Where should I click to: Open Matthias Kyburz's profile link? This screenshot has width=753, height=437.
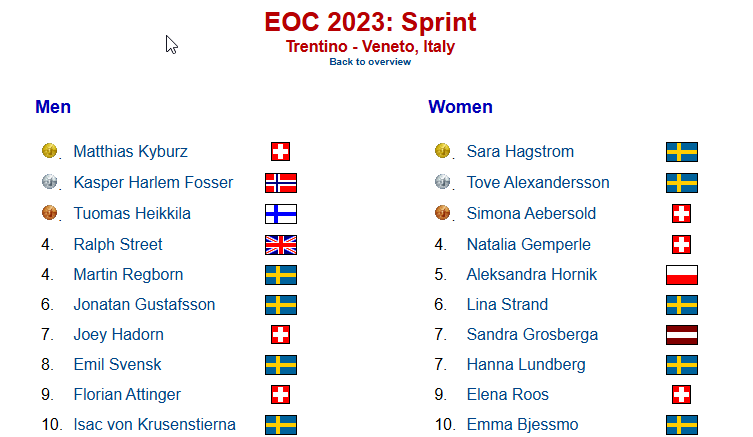130,151
